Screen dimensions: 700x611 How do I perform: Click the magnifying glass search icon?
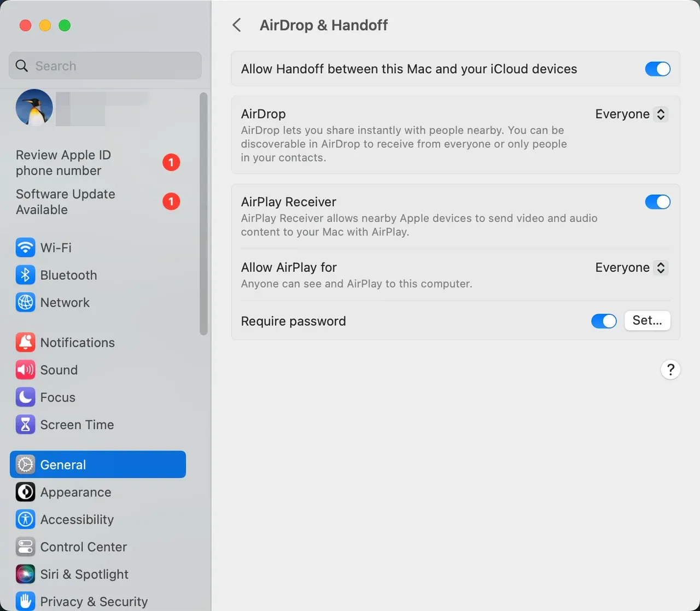22,66
